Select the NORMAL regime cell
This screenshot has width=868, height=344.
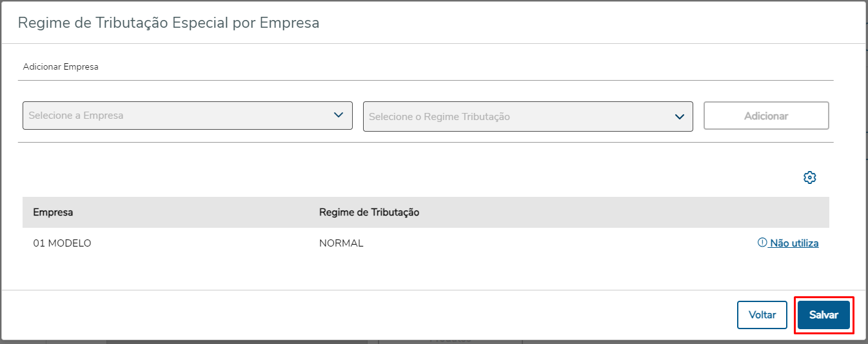[341, 243]
